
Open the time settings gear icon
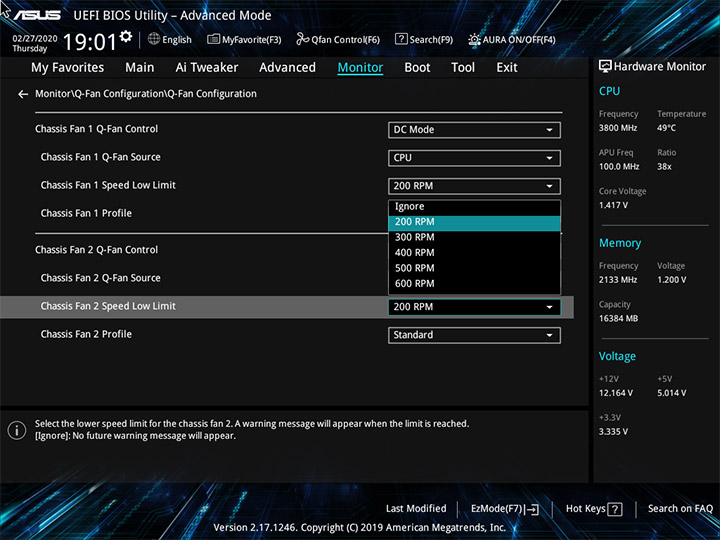(x=125, y=36)
